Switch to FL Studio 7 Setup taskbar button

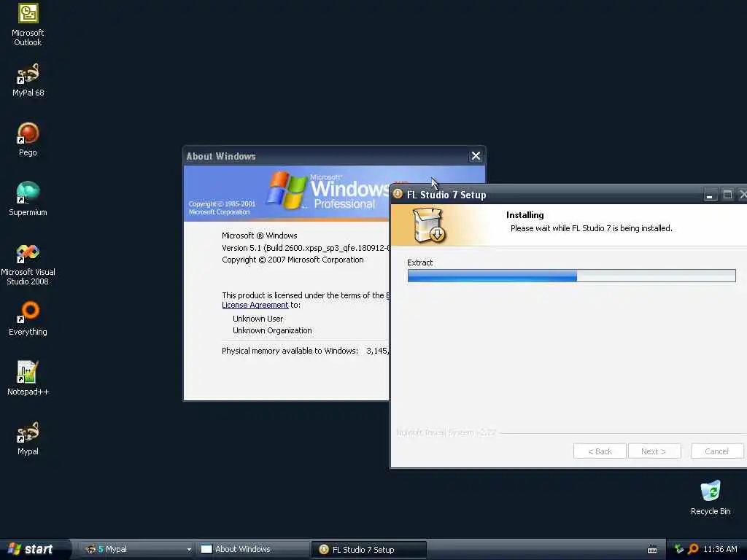(x=368, y=550)
